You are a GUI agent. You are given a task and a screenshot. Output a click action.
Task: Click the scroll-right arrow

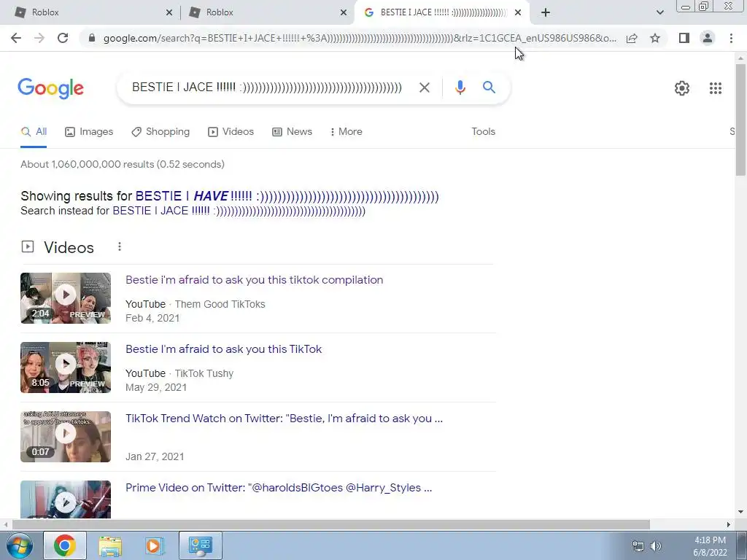pos(729,524)
